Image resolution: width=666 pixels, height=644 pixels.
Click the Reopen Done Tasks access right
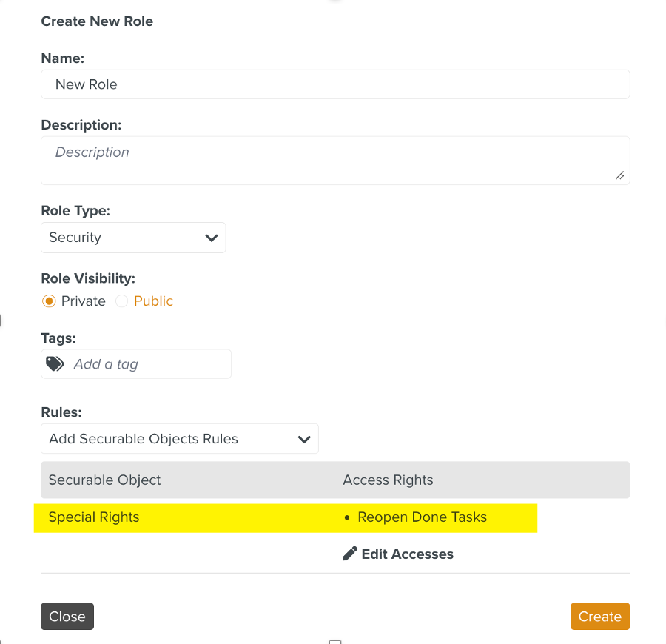click(422, 517)
